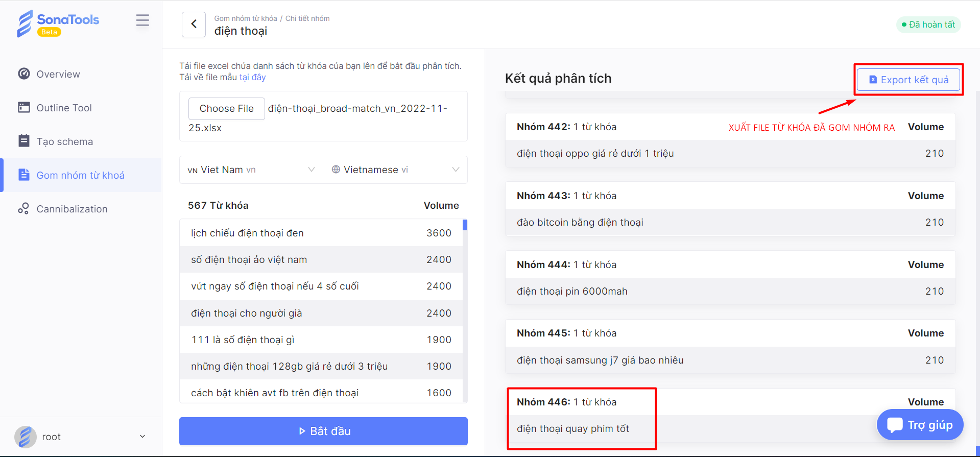Click 'điện thoại pin 6000mah' row
This screenshot has height=457, width=980.
coord(730,291)
